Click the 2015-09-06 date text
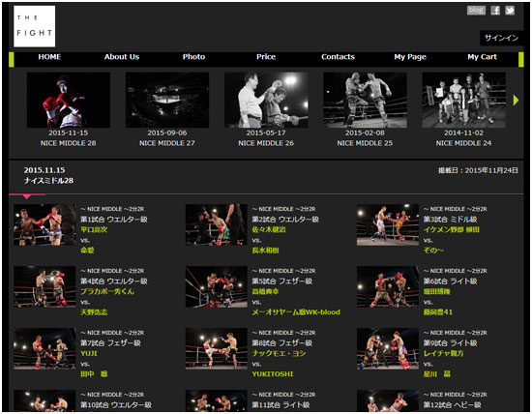Viewport: 532px width, 414px height. [x=167, y=133]
